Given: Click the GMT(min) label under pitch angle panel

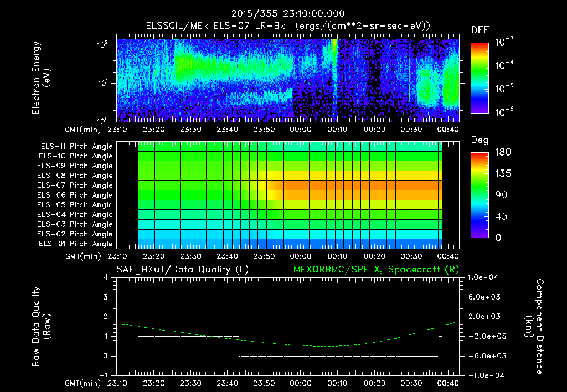Looking at the screenshot, I should coord(83,256).
